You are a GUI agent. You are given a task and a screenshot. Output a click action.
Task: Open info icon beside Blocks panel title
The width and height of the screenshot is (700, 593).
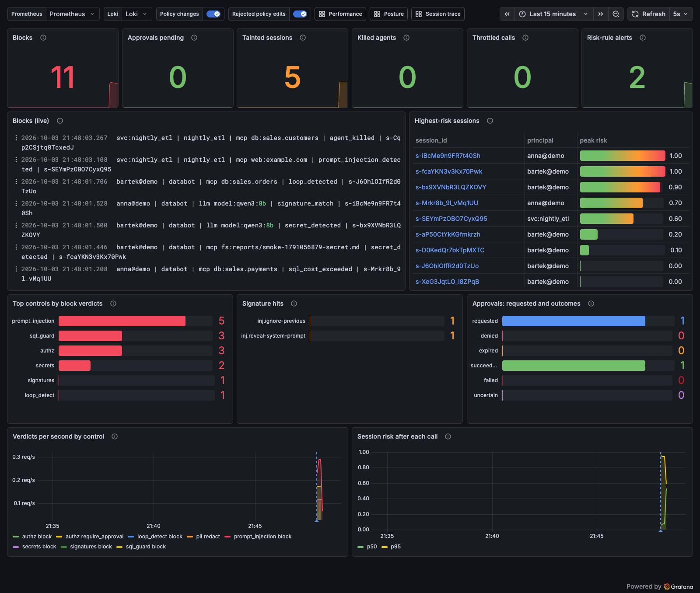pos(43,38)
